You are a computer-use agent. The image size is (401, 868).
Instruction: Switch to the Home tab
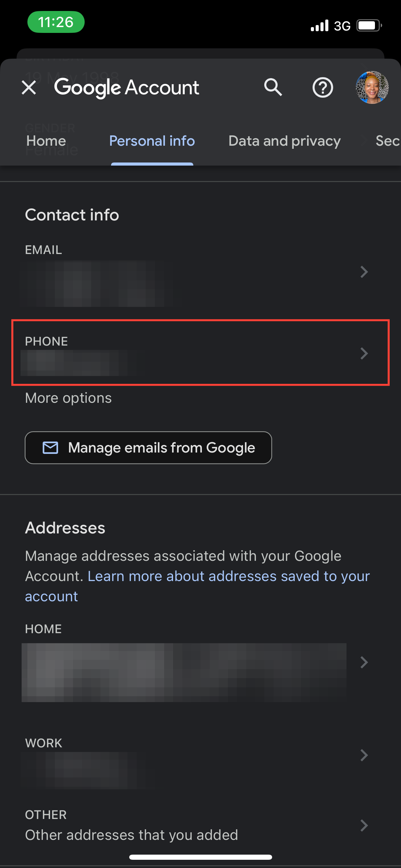(x=46, y=141)
